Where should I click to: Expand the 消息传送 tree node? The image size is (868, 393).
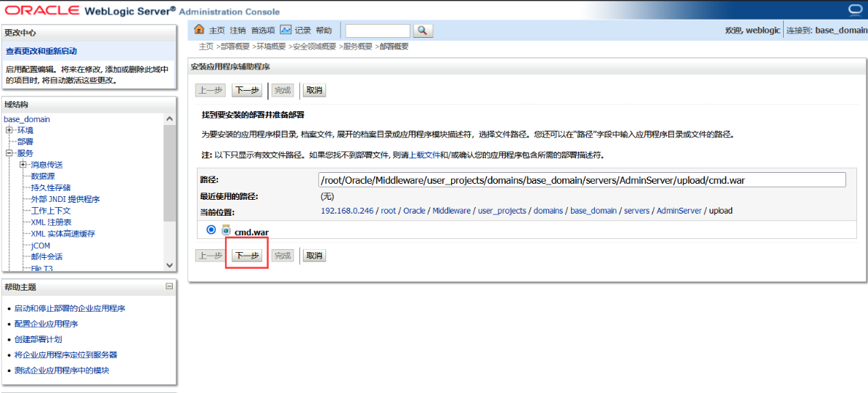tap(23, 165)
